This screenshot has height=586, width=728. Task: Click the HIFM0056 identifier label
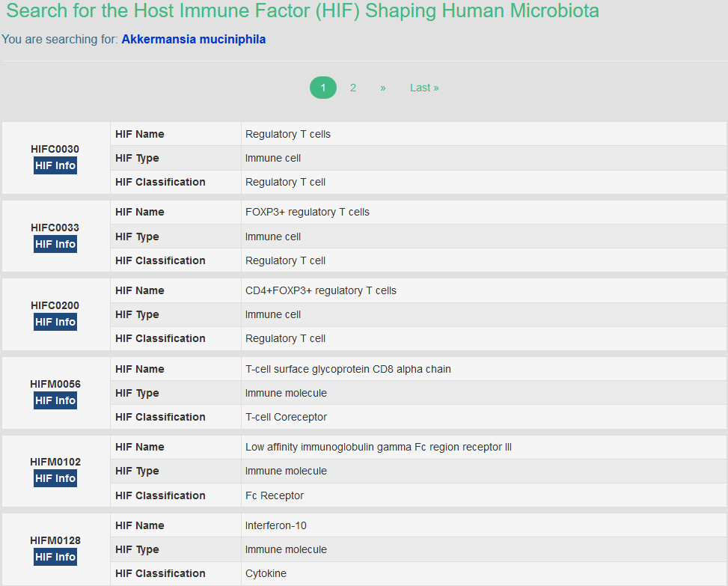[55, 384]
